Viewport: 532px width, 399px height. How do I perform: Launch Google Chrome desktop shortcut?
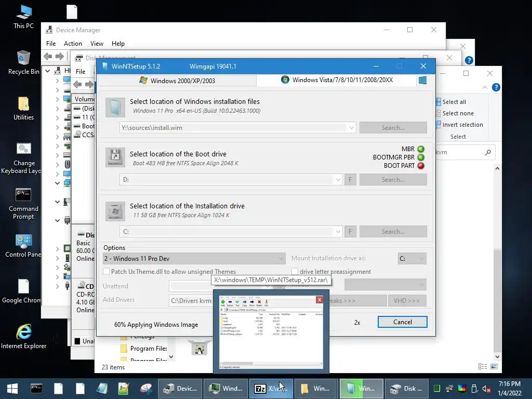coord(23,291)
